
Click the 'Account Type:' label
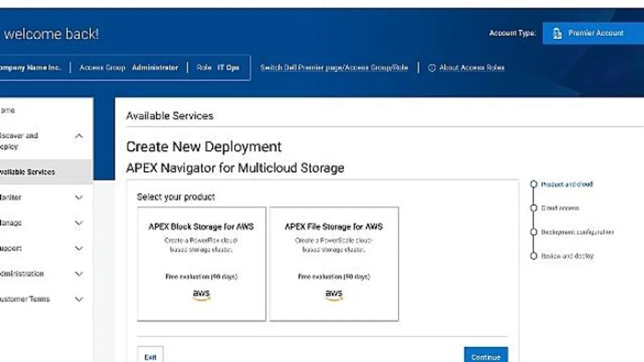coord(513,33)
